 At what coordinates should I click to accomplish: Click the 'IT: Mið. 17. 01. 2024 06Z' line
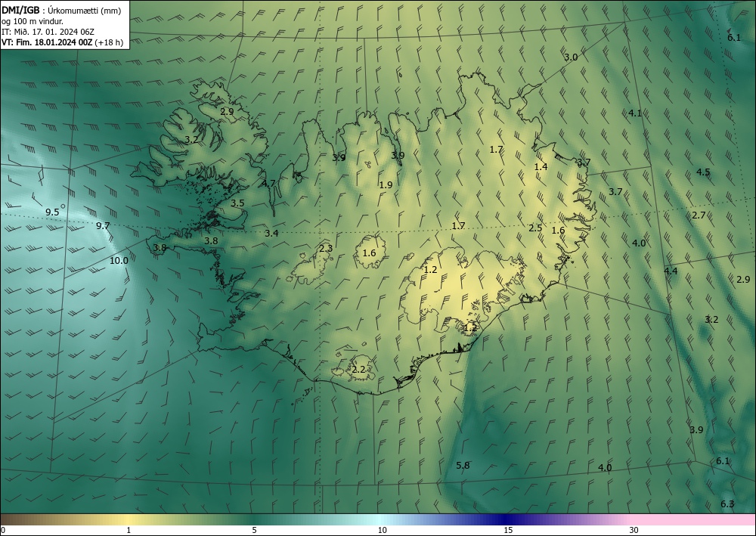pyautogui.click(x=48, y=32)
